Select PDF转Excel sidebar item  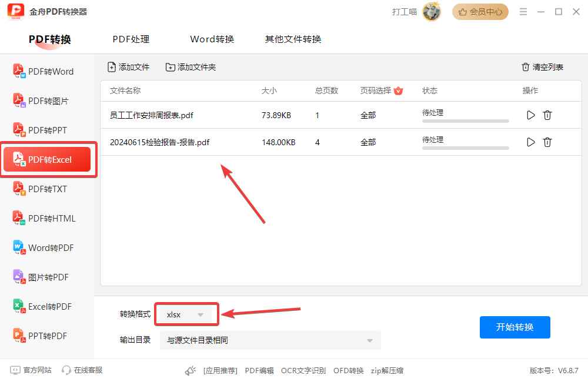pyautogui.click(x=47, y=159)
